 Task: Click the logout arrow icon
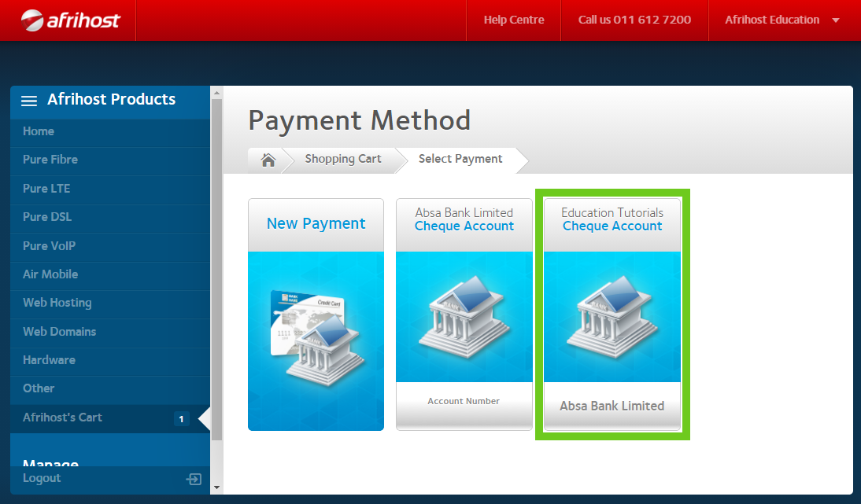click(194, 479)
